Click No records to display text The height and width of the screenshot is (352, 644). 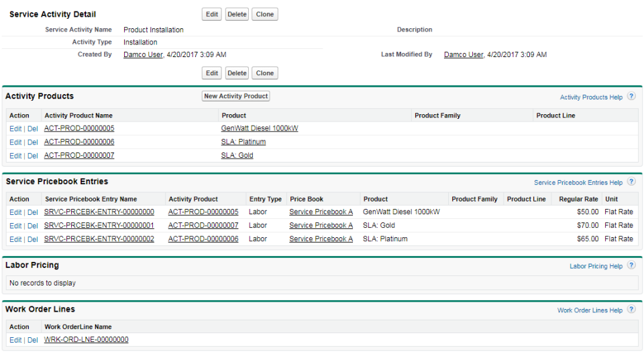[x=43, y=283]
